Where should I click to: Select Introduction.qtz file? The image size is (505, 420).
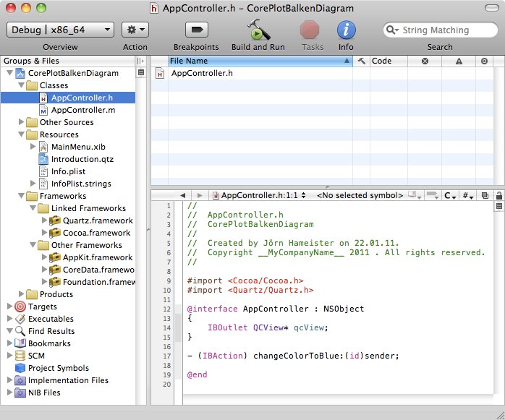[82, 159]
